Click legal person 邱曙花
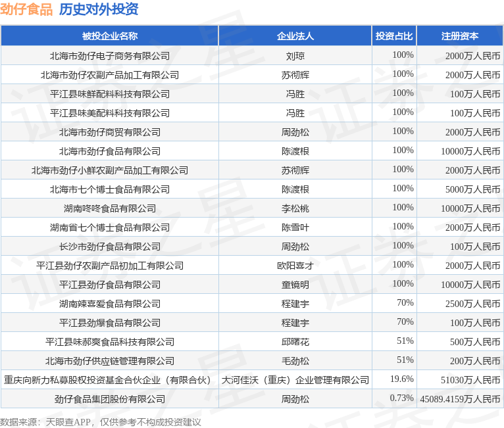 click(x=295, y=342)
